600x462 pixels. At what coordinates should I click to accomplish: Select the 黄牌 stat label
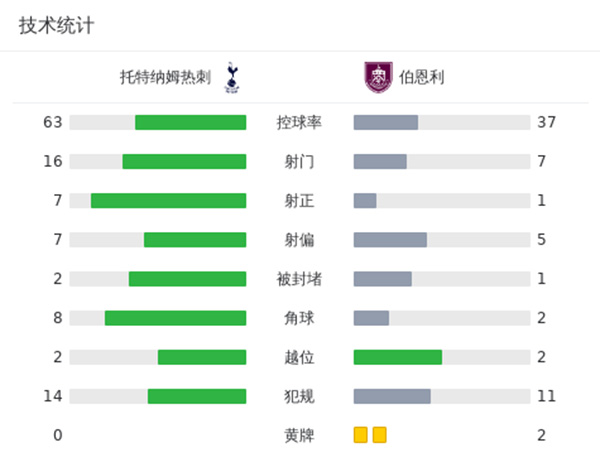(299, 435)
